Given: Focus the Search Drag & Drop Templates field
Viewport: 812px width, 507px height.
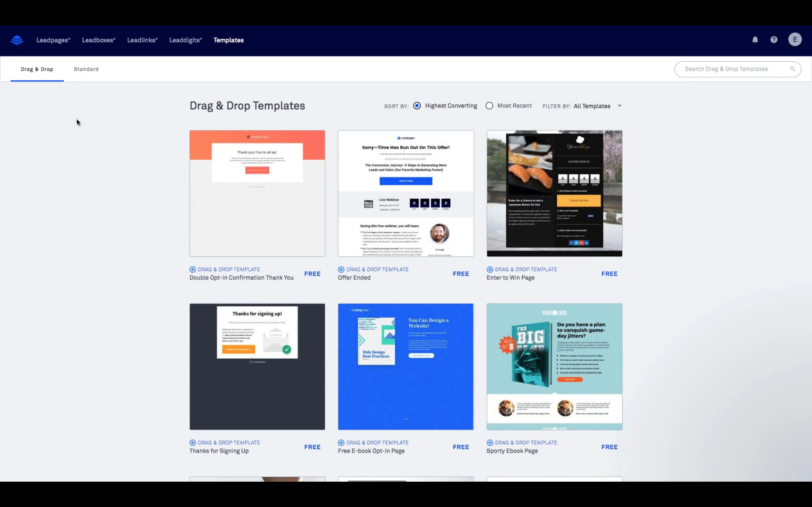Looking at the screenshot, I should [738, 69].
